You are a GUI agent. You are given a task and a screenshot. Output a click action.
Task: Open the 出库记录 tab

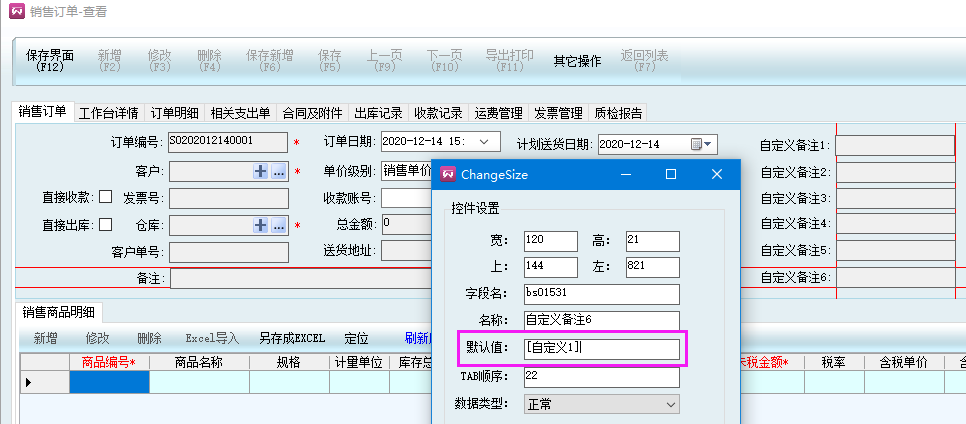pos(379,113)
